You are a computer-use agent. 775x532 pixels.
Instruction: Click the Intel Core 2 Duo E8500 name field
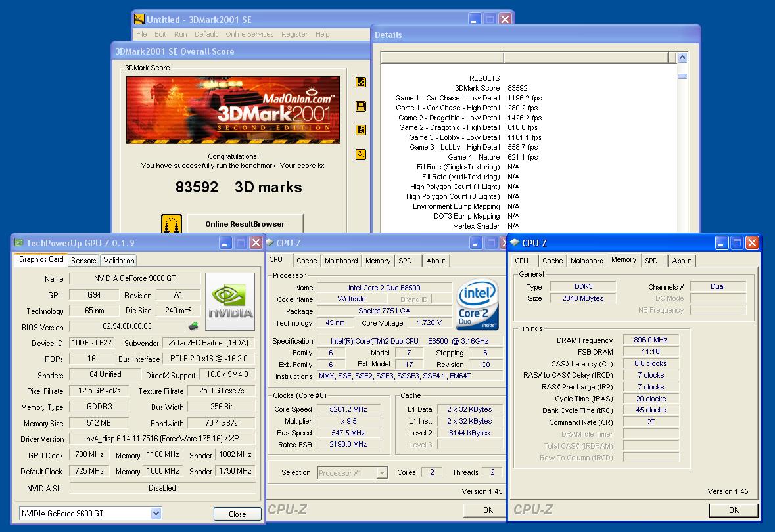click(x=384, y=288)
